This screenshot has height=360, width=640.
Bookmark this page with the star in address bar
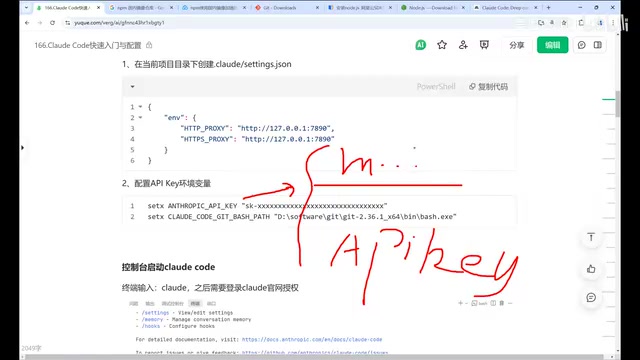click(564, 23)
